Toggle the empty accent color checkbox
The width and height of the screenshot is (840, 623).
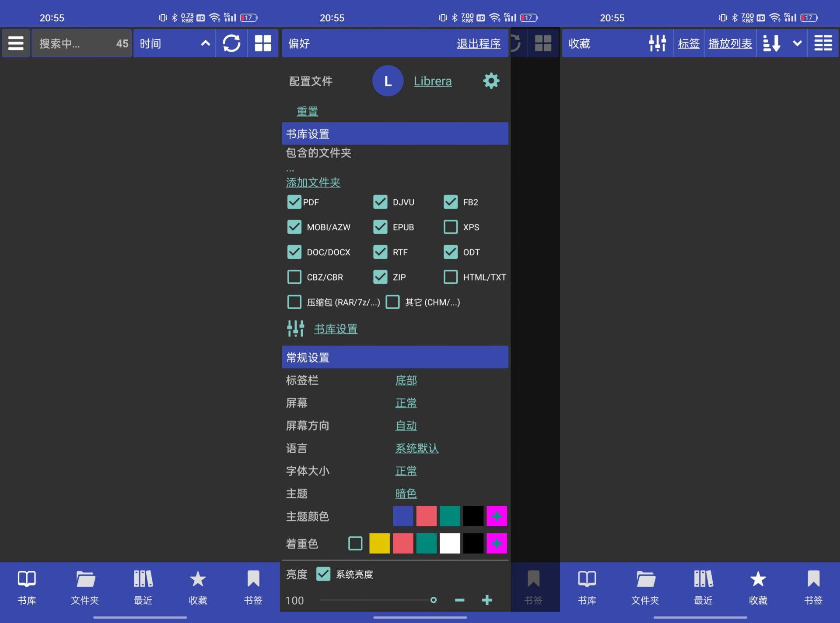pyautogui.click(x=355, y=543)
